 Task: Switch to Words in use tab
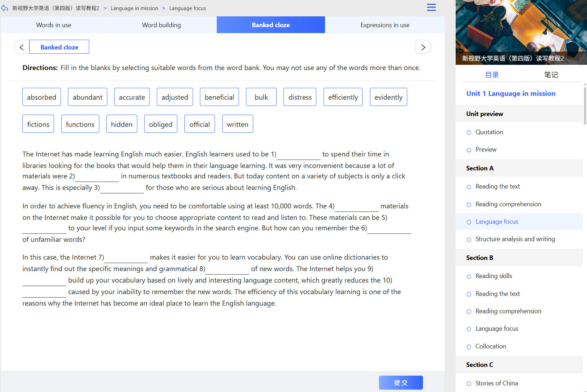click(x=54, y=25)
